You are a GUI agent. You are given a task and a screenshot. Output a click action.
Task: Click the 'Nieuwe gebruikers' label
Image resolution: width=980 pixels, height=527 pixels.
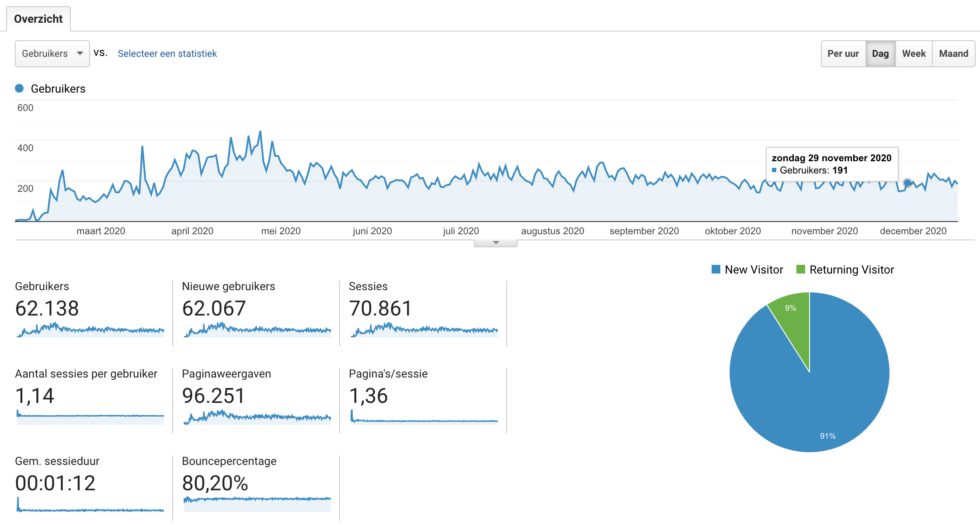(x=229, y=286)
